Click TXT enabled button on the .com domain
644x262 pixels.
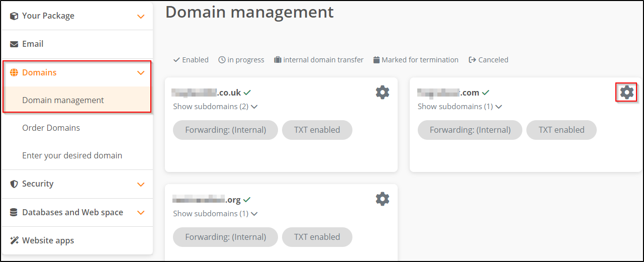(x=562, y=130)
